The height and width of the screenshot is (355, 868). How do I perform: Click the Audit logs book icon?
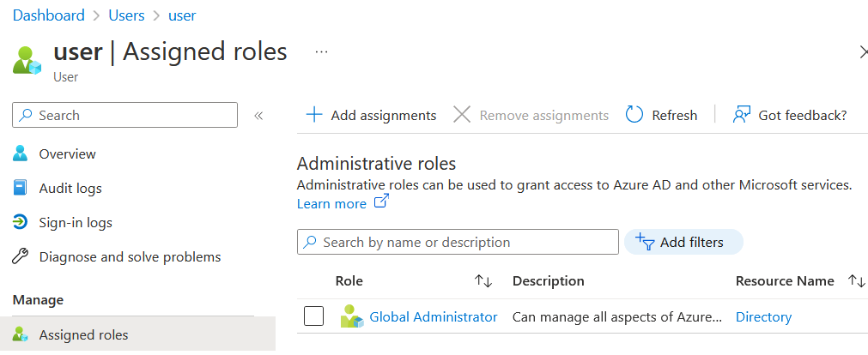click(20, 188)
